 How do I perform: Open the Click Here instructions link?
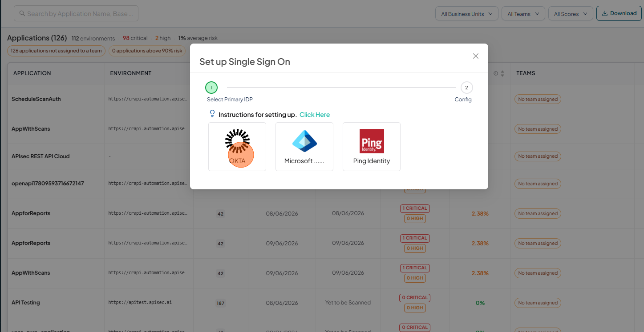315,115
